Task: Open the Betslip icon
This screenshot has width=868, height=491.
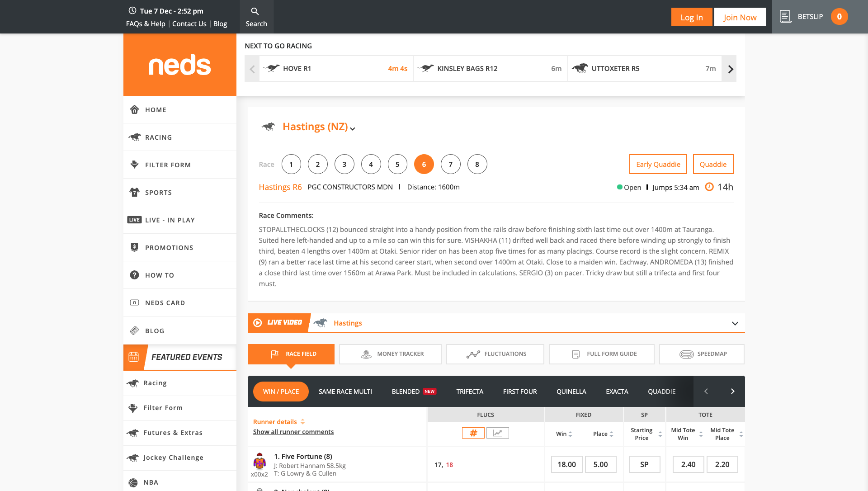Action: click(x=786, y=17)
